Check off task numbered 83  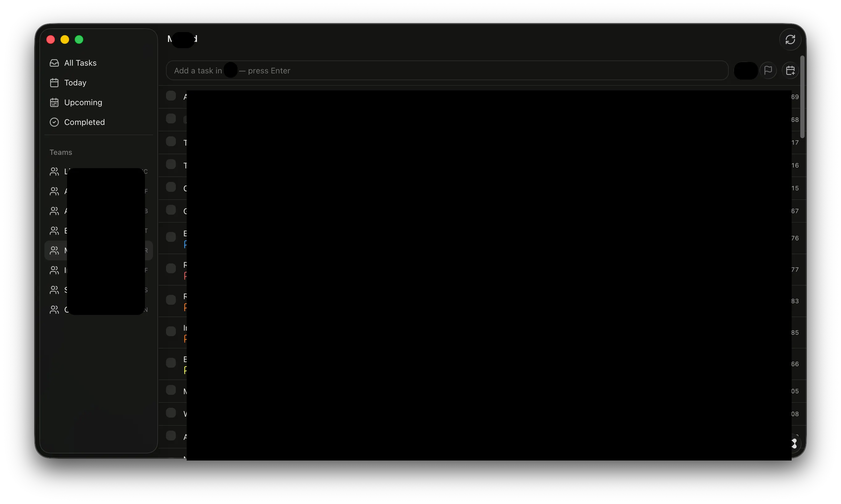[x=171, y=300]
